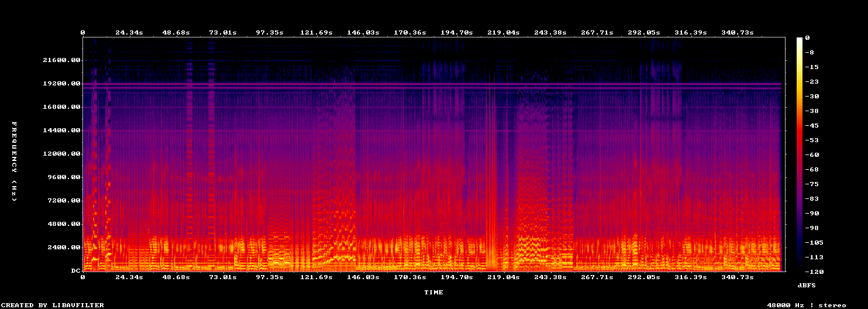868x309 pixels.
Task: Click the horizontal 19 kHz pilot tone line
Action: [433, 85]
